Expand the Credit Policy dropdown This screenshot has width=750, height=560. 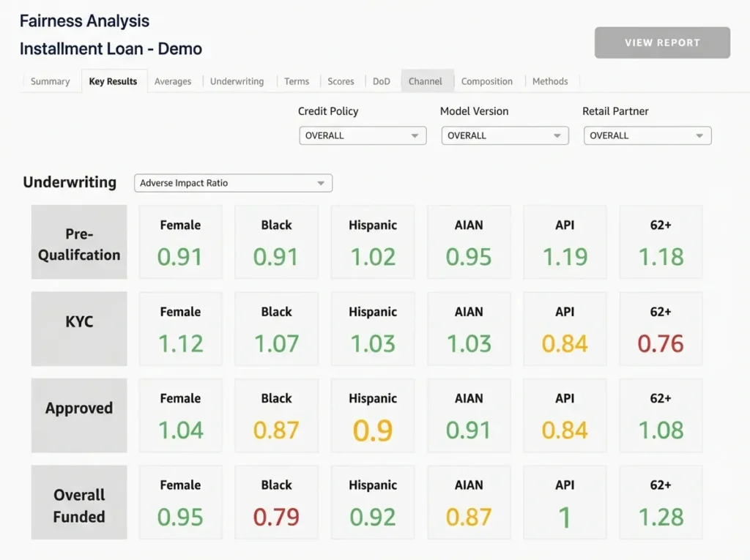click(x=363, y=135)
